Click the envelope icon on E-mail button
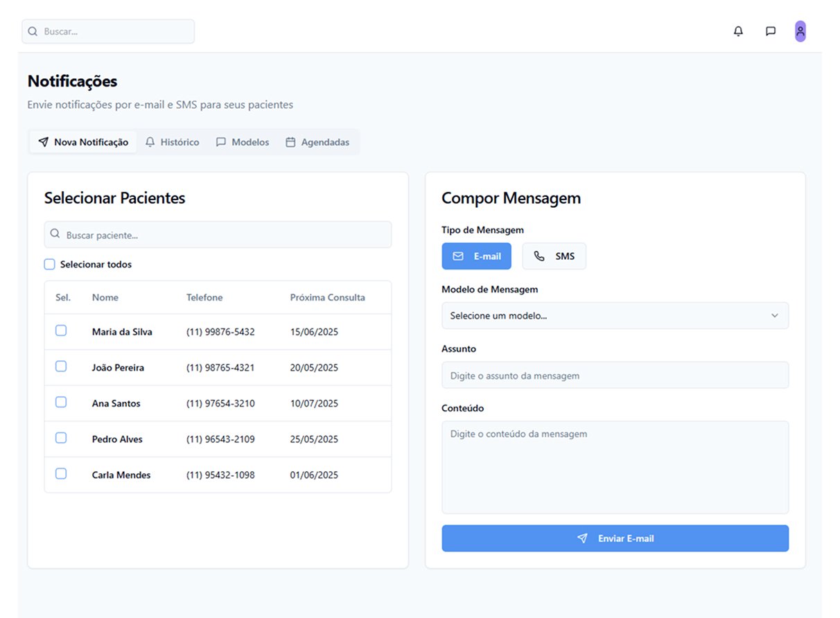The image size is (840, 618). point(458,256)
